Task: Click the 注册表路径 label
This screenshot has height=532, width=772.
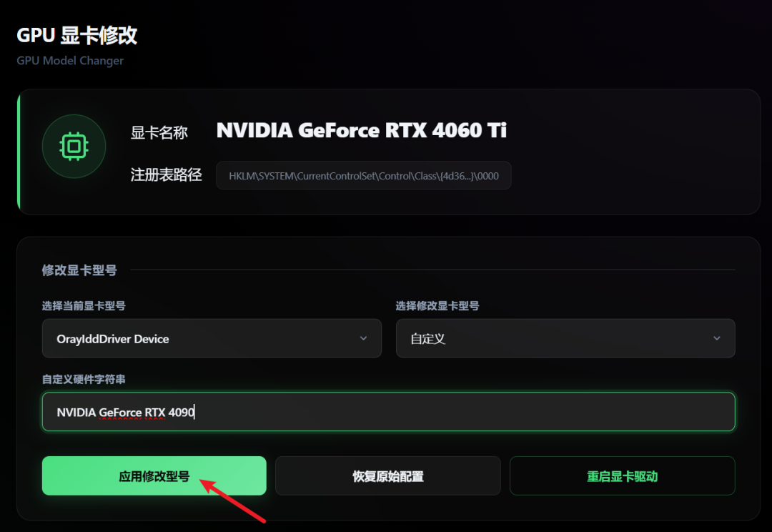Action: pos(166,174)
